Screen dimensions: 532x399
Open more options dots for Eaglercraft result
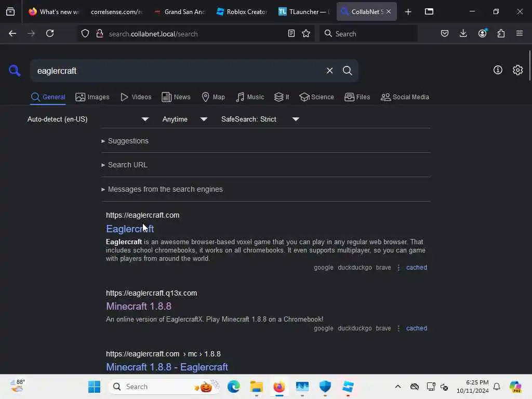click(398, 268)
